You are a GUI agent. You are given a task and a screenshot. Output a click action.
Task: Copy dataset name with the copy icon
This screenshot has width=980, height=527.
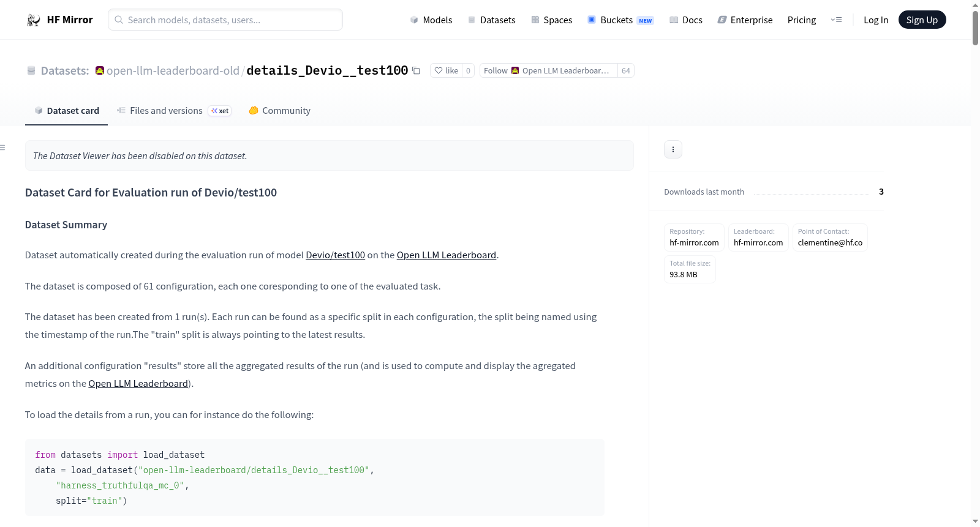pos(416,70)
